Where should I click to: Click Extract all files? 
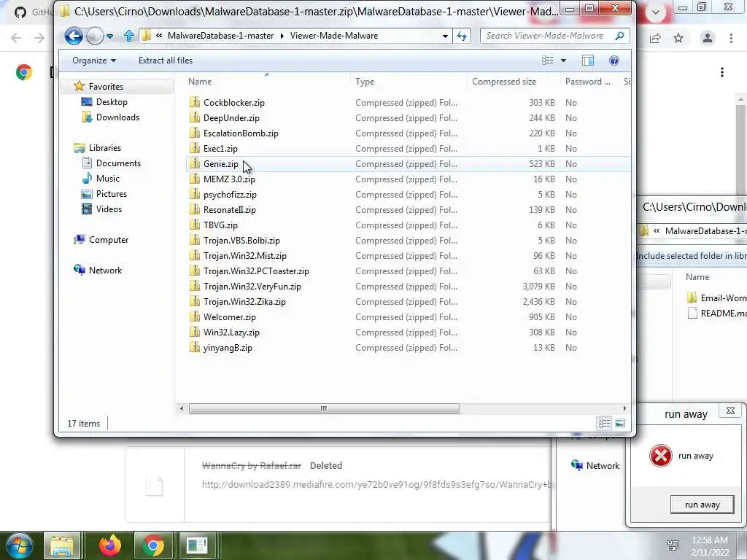[x=166, y=61]
